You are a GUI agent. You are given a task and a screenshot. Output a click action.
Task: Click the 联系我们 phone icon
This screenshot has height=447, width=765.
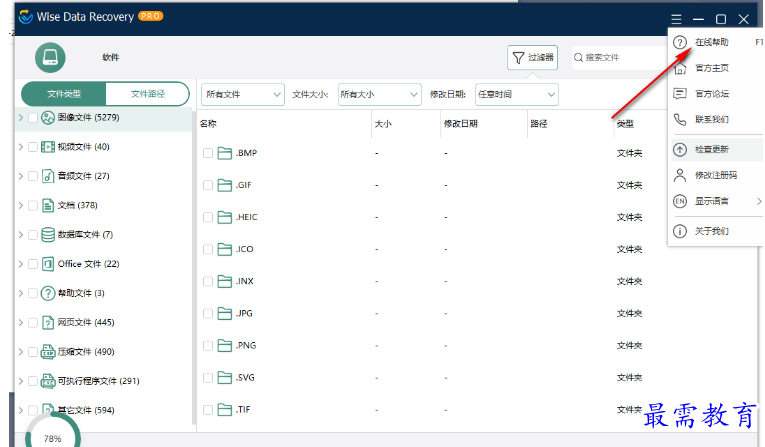(680, 119)
